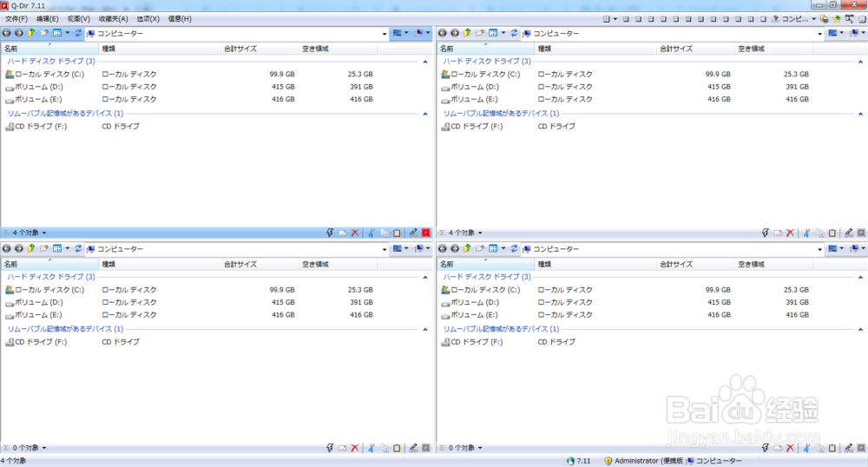Open the 选项(X) menu
Image resolution: width=868 pixels, height=467 pixels.
point(148,19)
